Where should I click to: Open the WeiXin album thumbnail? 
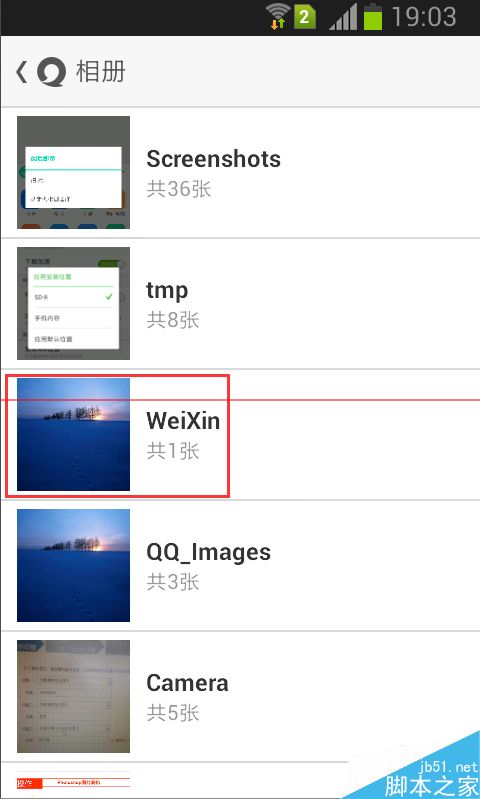pyautogui.click(x=73, y=435)
